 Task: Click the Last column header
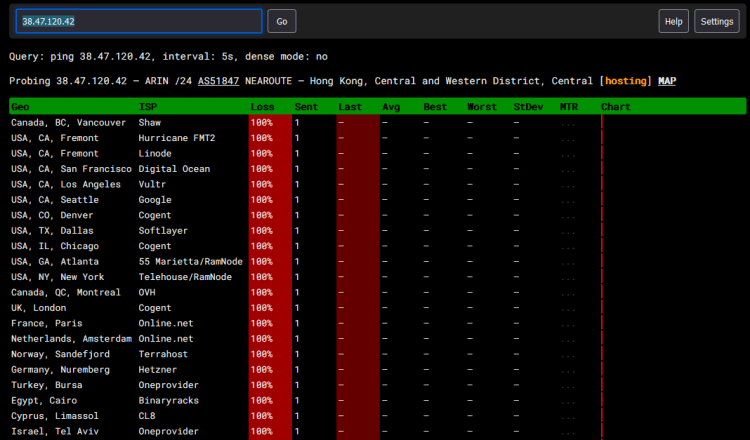(x=350, y=107)
